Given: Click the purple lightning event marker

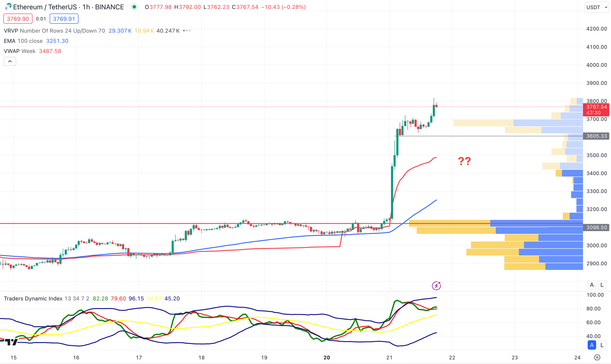Looking at the screenshot, I should coord(436,285).
